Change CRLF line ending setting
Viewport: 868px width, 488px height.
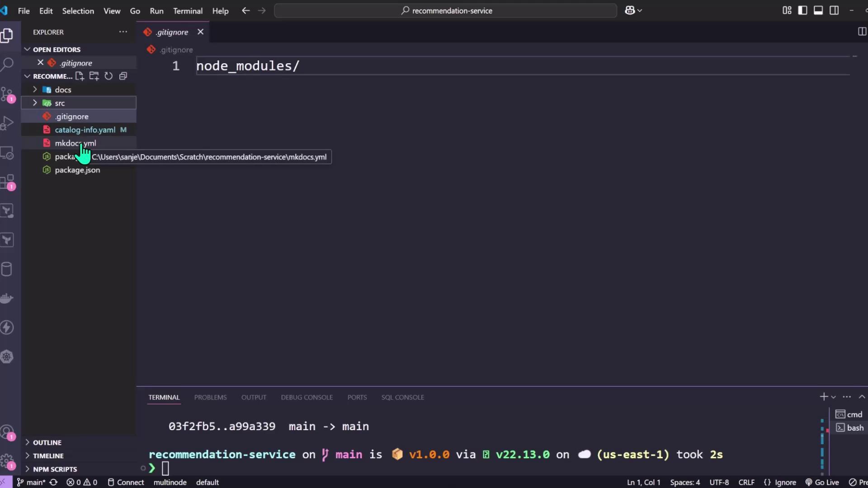[746, 482]
